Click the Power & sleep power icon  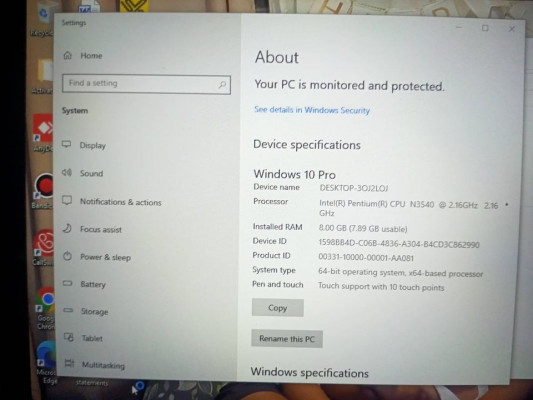(x=68, y=256)
